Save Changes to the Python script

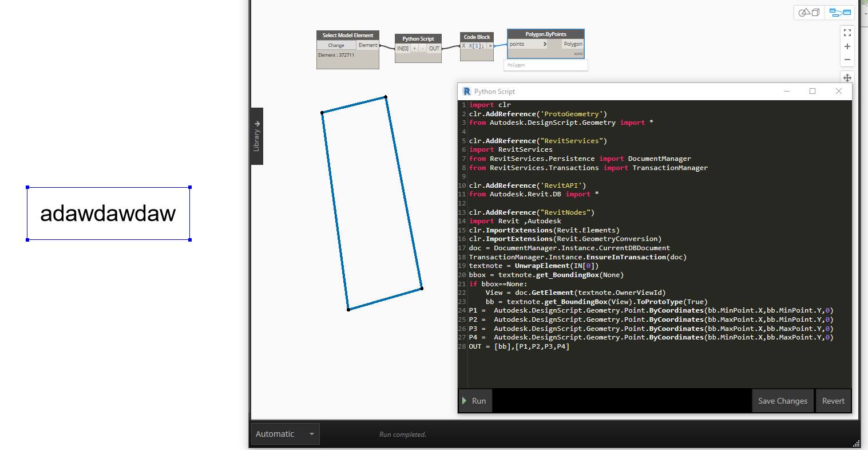(782, 401)
